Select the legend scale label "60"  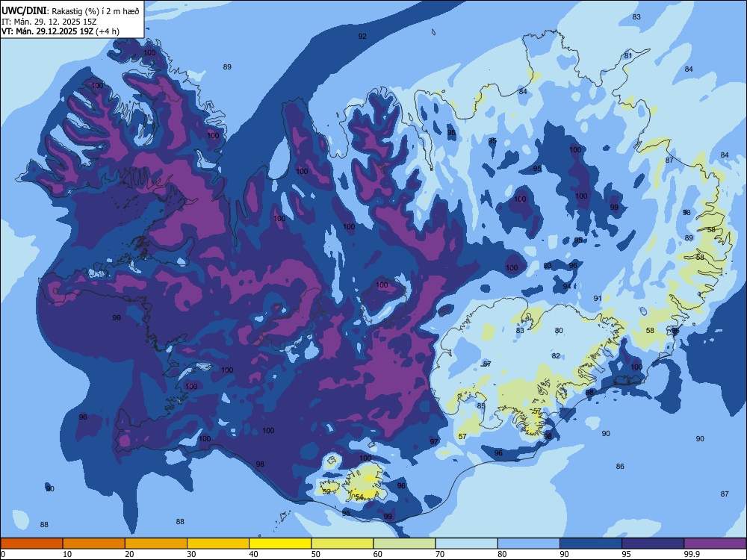378,554
